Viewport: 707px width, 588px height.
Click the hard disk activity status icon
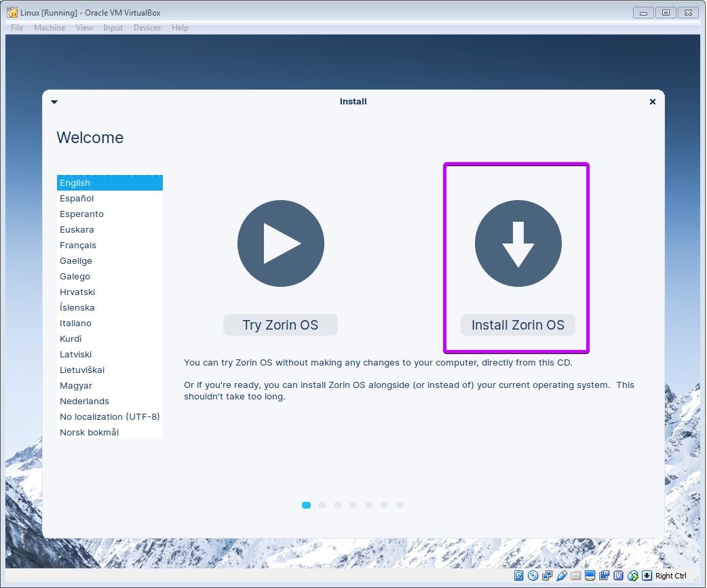coord(518,575)
